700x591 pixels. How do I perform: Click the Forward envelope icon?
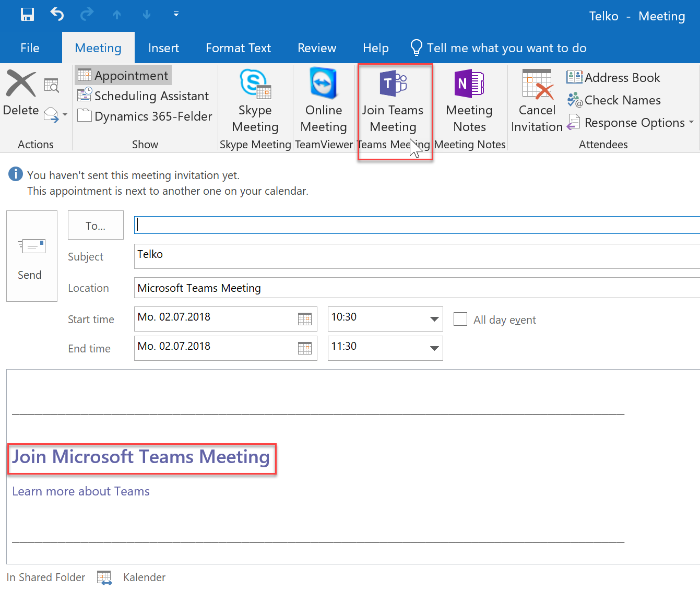click(x=51, y=114)
